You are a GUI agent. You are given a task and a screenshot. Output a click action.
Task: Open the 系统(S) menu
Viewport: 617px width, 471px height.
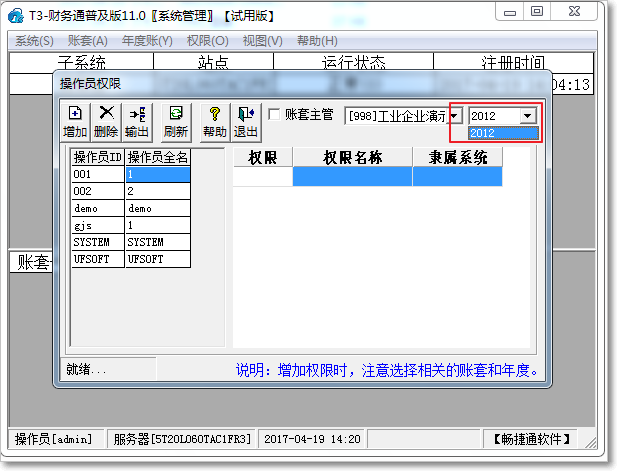coord(34,41)
